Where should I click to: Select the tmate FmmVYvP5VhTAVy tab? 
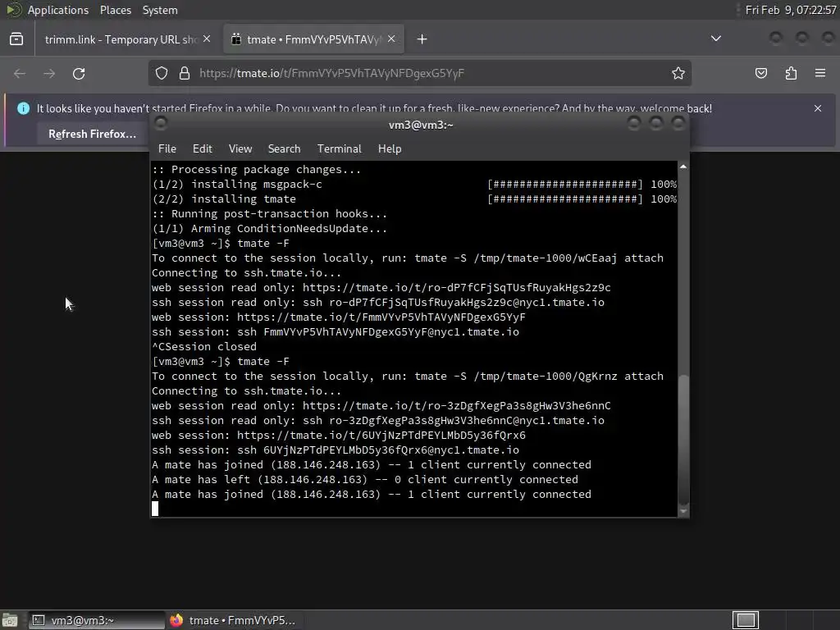coord(313,39)
